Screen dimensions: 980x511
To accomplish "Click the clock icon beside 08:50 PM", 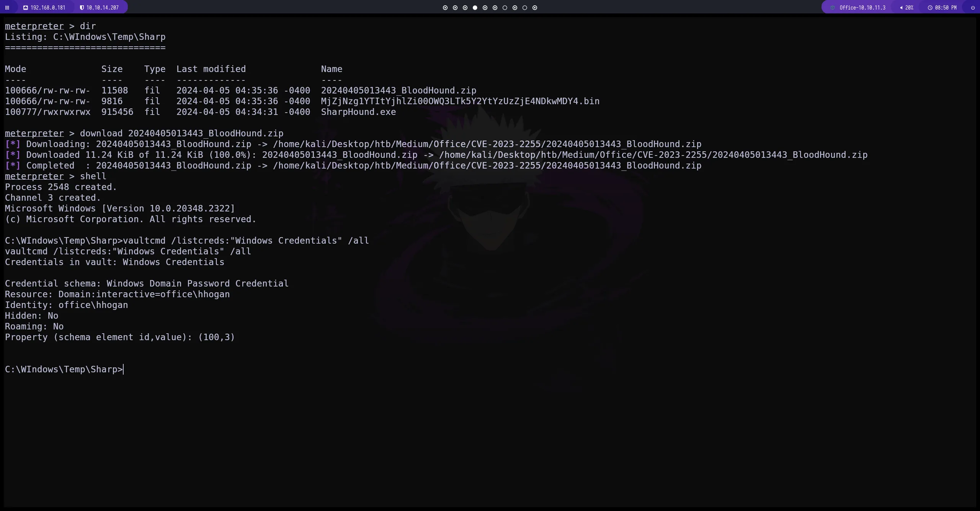I will 930,8.
